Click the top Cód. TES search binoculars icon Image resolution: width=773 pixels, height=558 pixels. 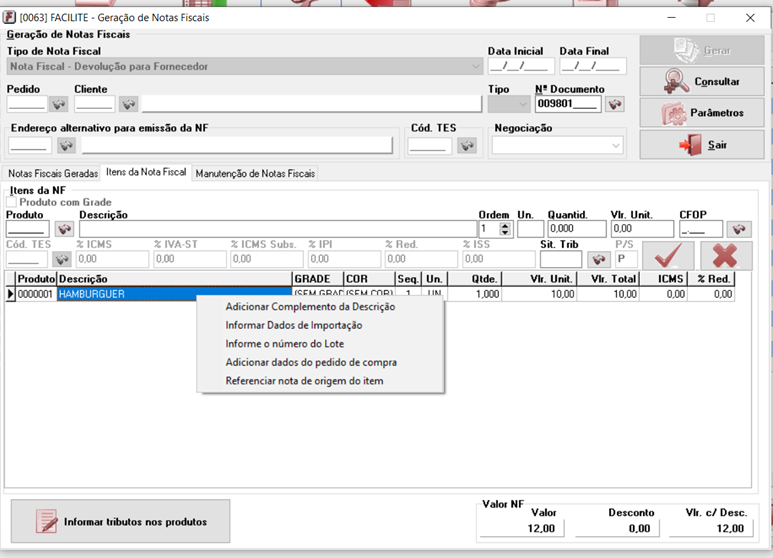[x=467, y=145]
